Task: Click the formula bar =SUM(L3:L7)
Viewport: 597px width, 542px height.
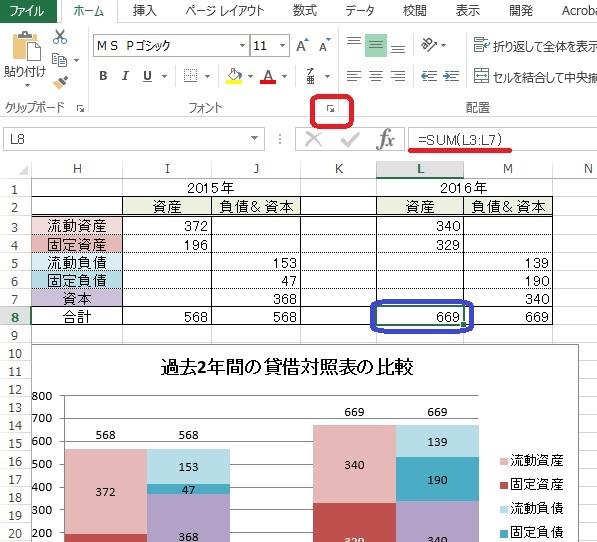Action: [503, 139]
